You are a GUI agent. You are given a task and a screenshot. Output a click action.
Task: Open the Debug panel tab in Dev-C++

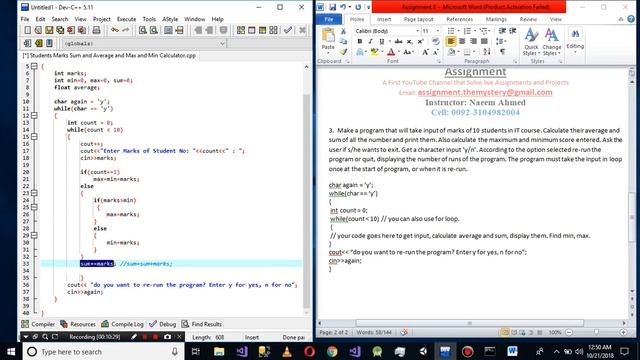[162, 324]
